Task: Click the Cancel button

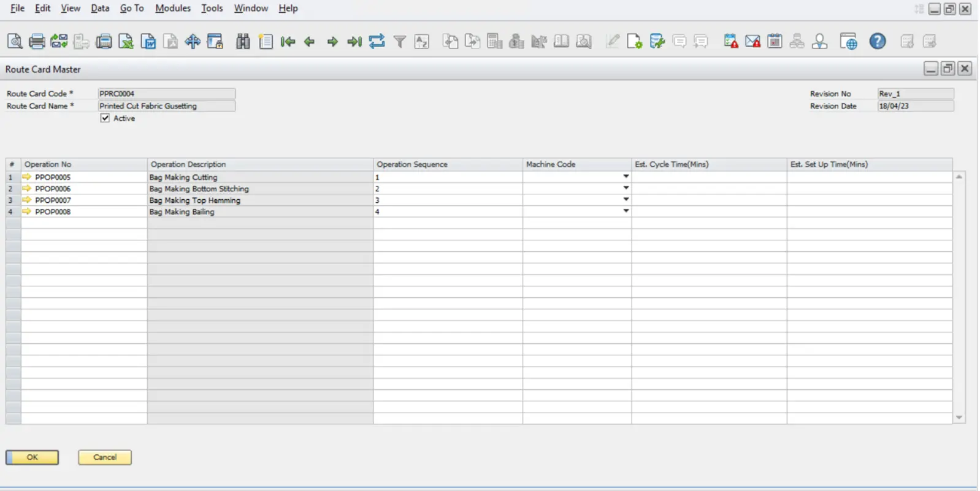Action: tap(104, 457)
